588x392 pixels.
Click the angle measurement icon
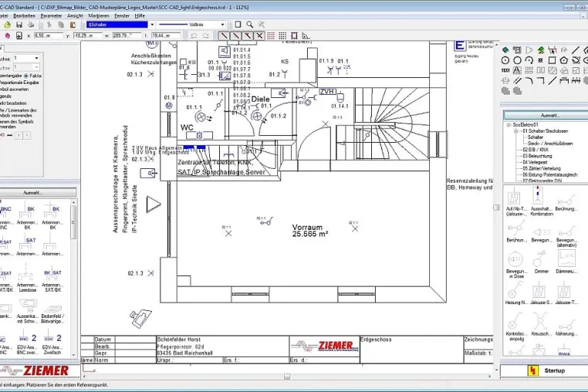306,35
